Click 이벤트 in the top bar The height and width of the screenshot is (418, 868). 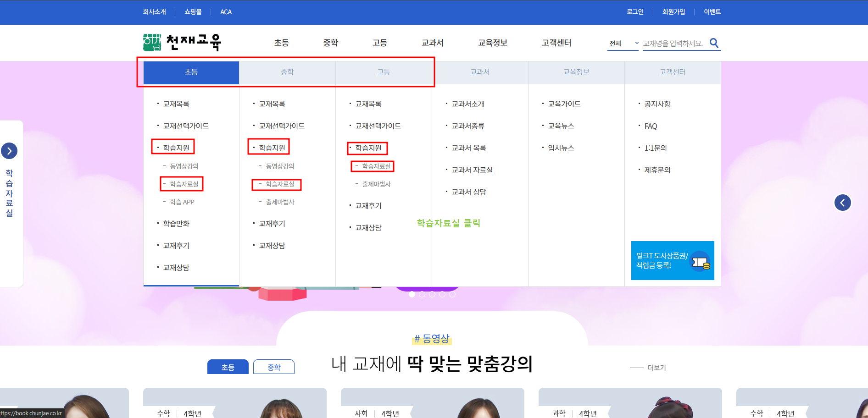coord(712,11)
